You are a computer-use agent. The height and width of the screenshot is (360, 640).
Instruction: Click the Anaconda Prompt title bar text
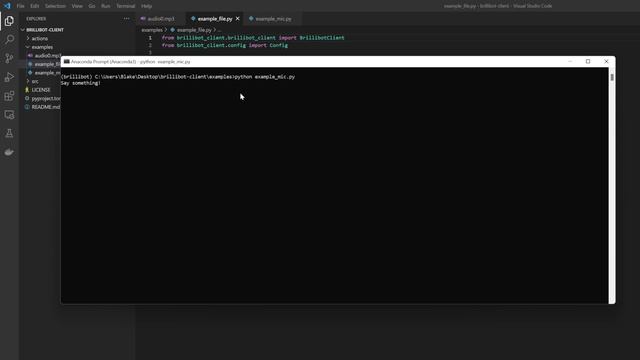[x=131, y=62]
